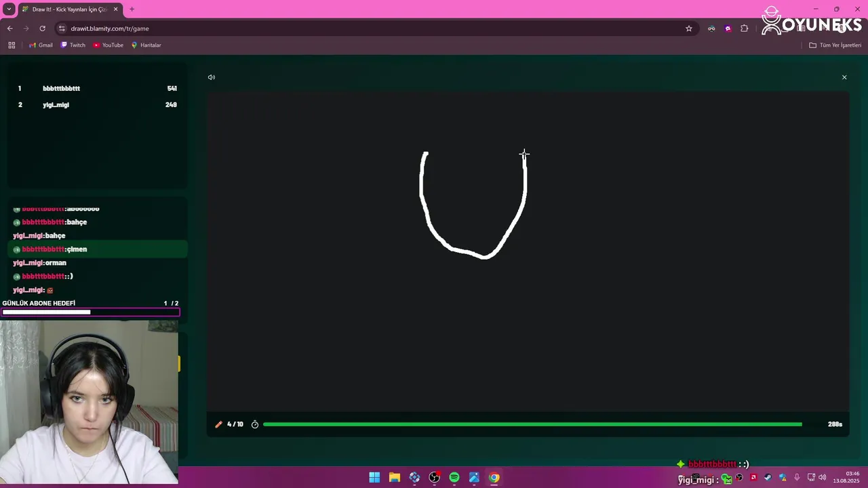Click the glasses extension icon in toolbar
Viewport: 868px width, 488px height.
tap(711, 28)
